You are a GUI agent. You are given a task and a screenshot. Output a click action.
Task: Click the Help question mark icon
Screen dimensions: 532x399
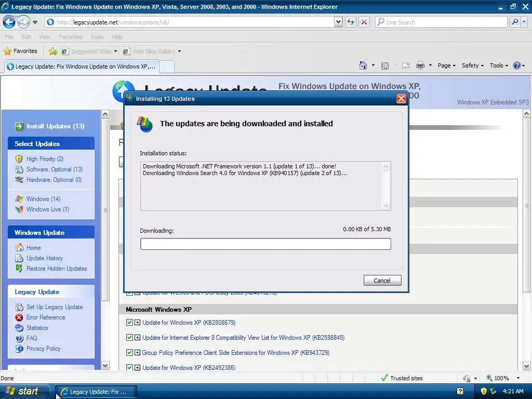517,65
